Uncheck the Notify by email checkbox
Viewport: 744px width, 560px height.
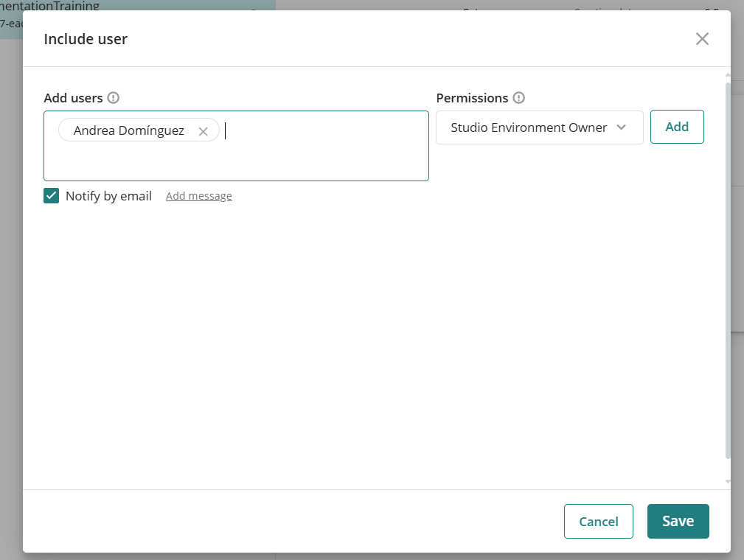click(51, 196)
